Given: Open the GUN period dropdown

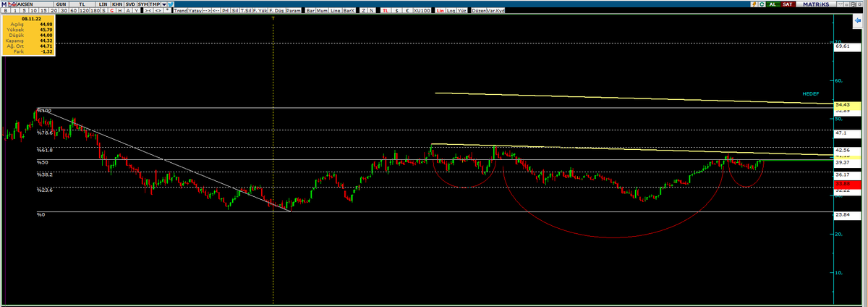Looking at the screenshot, I should coord(61,4).
